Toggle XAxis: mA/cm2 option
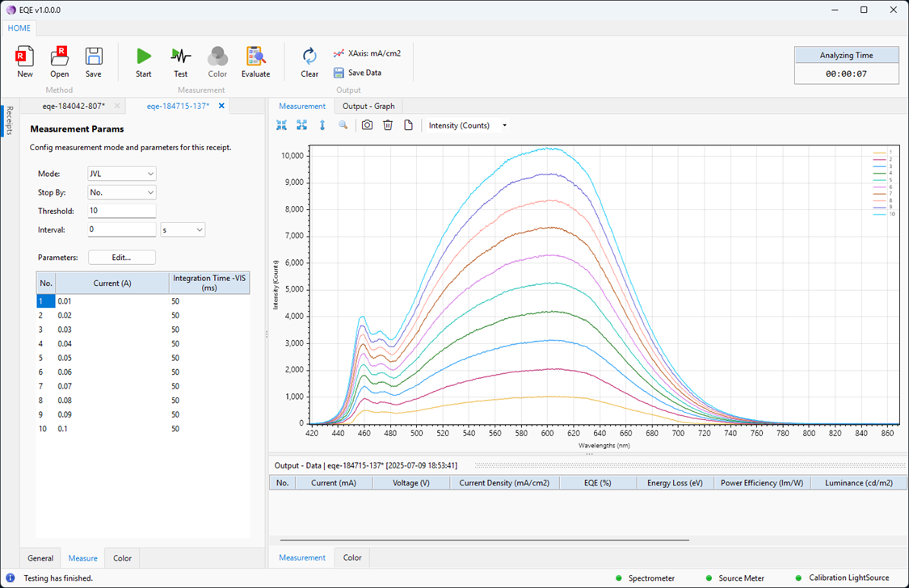This screenshot has width=909, height=588. 367,53
